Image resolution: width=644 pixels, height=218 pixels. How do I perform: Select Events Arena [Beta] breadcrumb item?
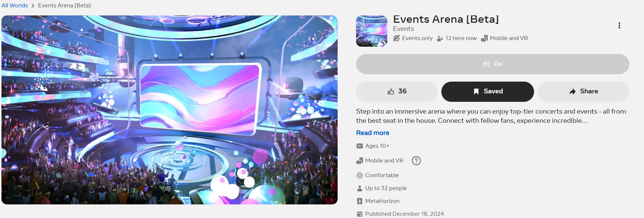tap(64, 6)
